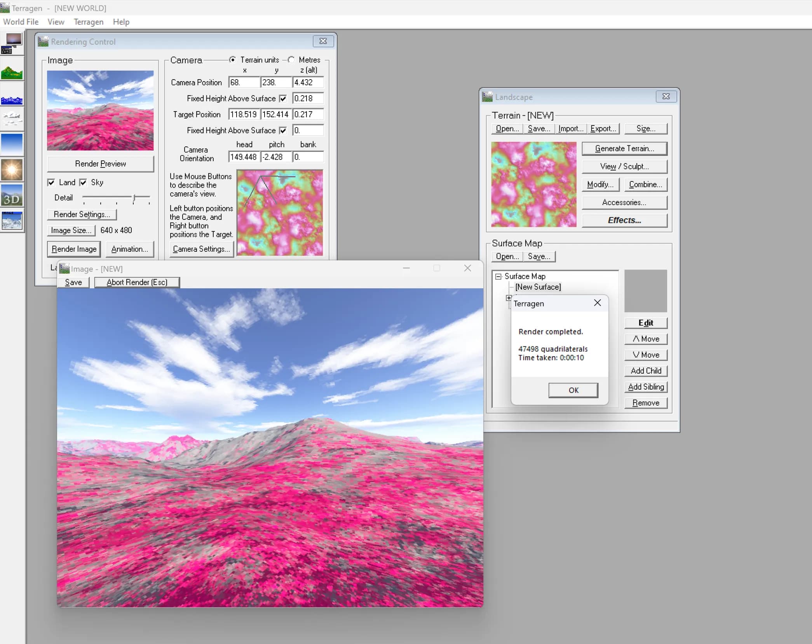Click OK to dismiss render completed dialog
The width and height of the screenshot is (812, 644).
click(573, 390)
